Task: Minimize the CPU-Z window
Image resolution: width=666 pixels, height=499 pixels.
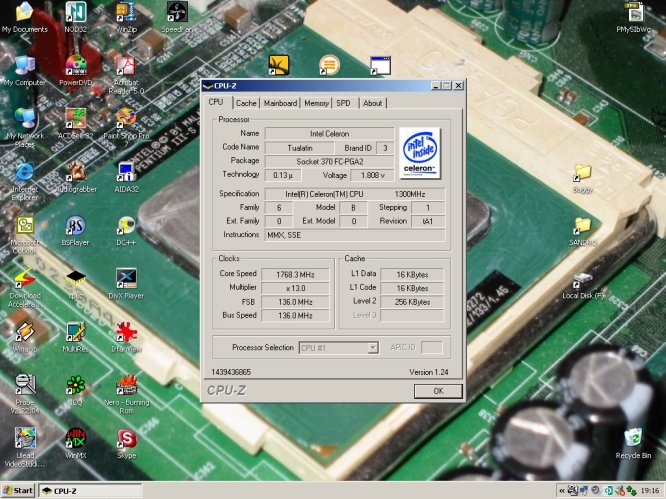Action: (x=436, y=85)
